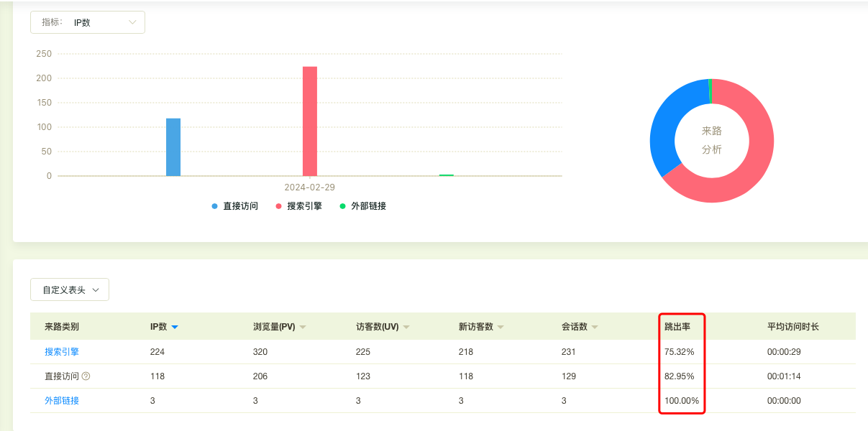868x431 pixels.
Task: Toggle 搜索引擎 legend item
Action: click(x=298, y=206)
